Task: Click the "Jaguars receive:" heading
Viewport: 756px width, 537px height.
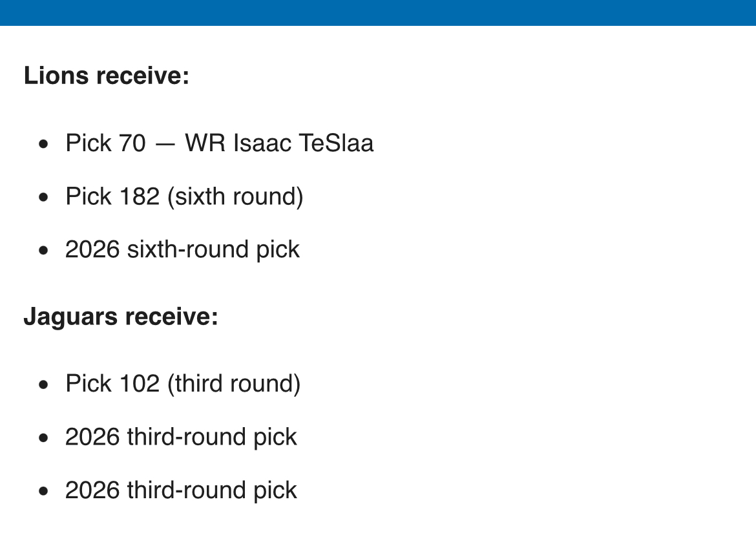Action: pos(121,317)
